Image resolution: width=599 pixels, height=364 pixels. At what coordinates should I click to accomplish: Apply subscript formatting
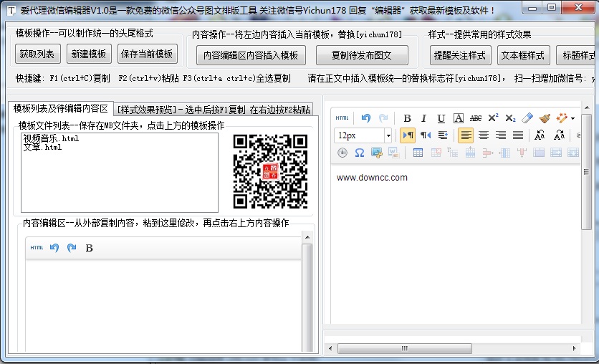[x=510, y=118]
